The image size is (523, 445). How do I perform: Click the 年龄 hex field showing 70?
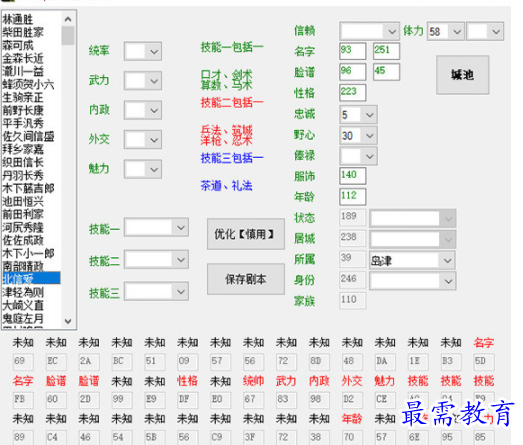(x=352, y=437)
